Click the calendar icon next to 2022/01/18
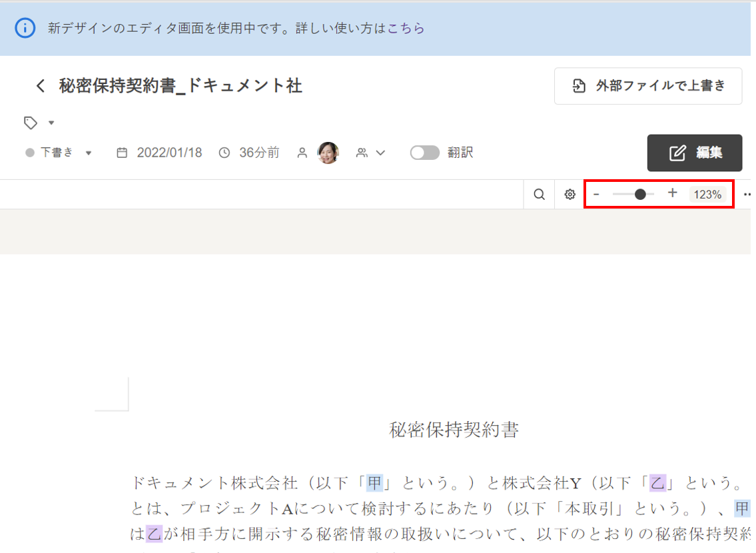Screen dimensions: 756x553 [122, 153]
